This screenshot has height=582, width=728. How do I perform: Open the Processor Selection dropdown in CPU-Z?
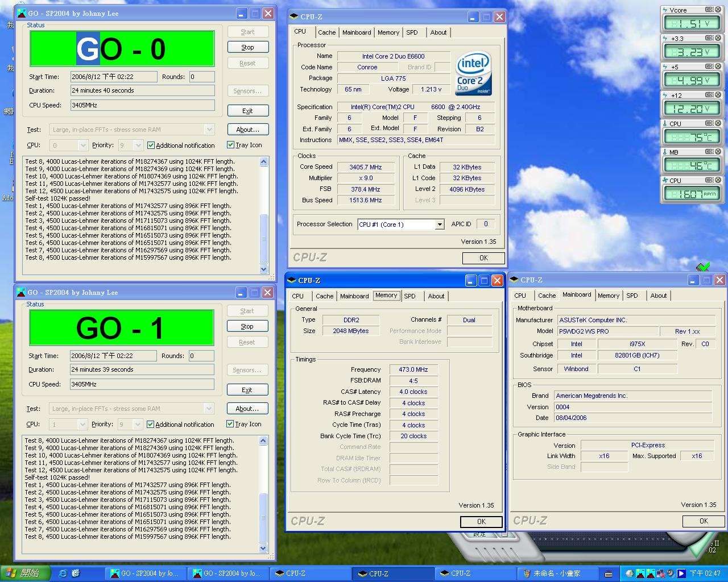click(439, 225)
